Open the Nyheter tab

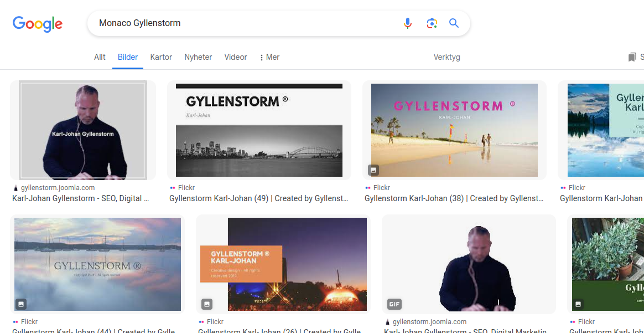click(198, 57)
